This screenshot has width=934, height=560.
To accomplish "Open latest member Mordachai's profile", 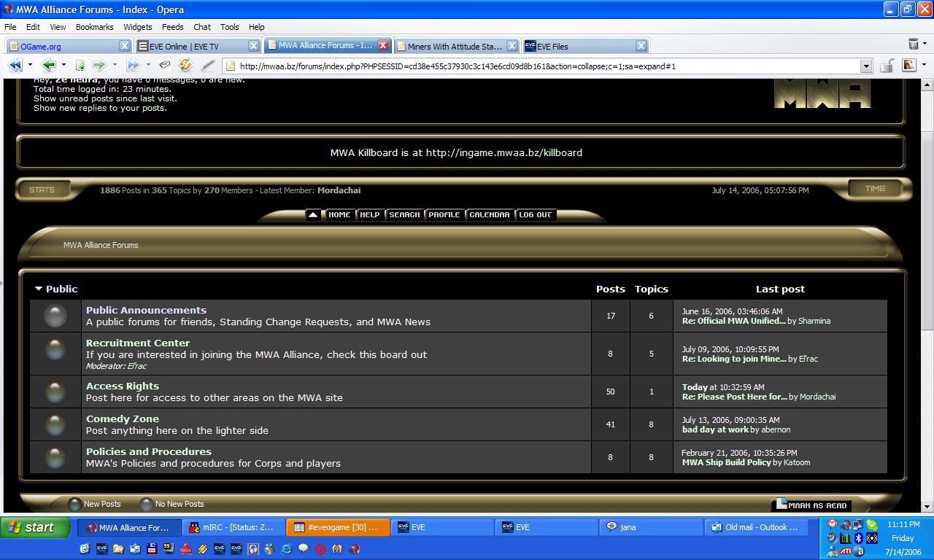I will [x=339, y=190].
